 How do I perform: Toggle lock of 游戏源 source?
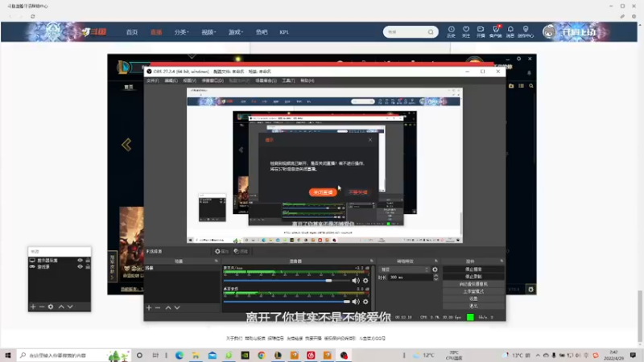pyautogui.click(x=88, y=266)
